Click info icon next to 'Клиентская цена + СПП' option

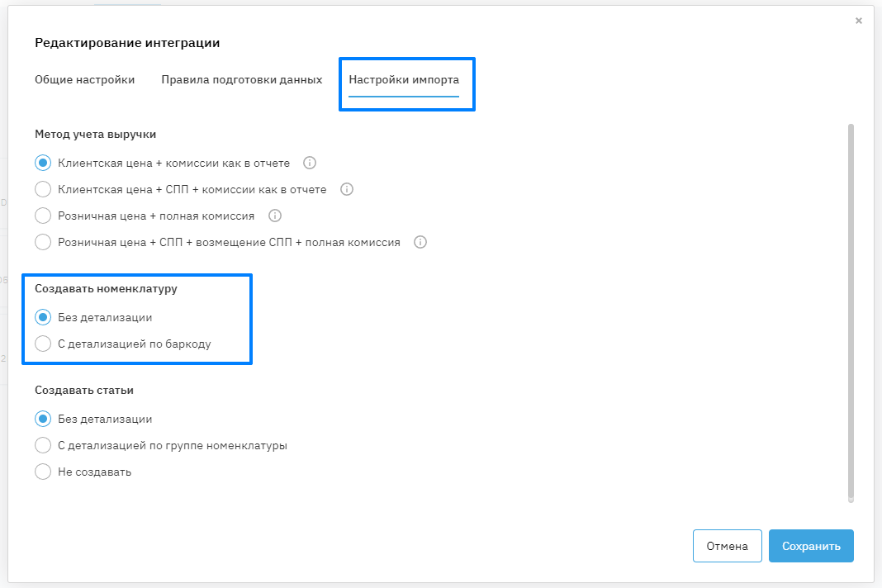click(x=347, y=189)
